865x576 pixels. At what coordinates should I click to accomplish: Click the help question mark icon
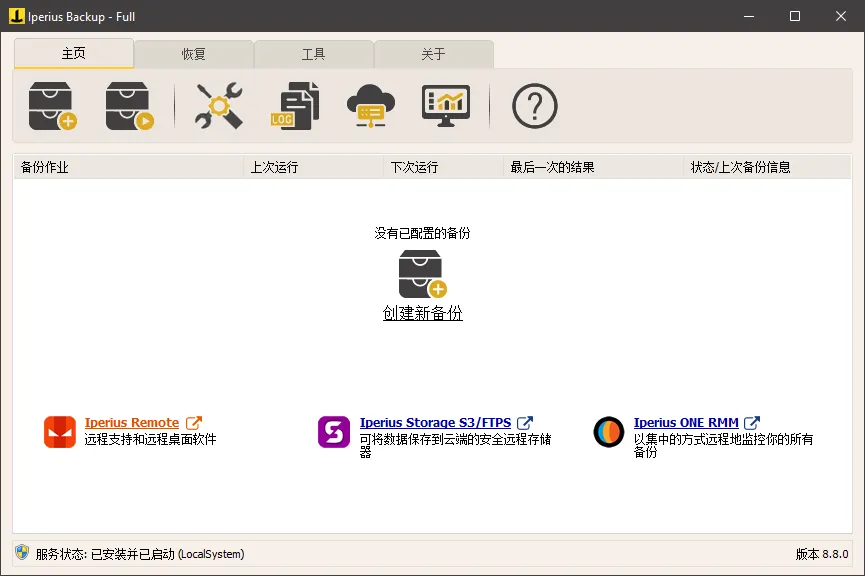coord(534,105)
